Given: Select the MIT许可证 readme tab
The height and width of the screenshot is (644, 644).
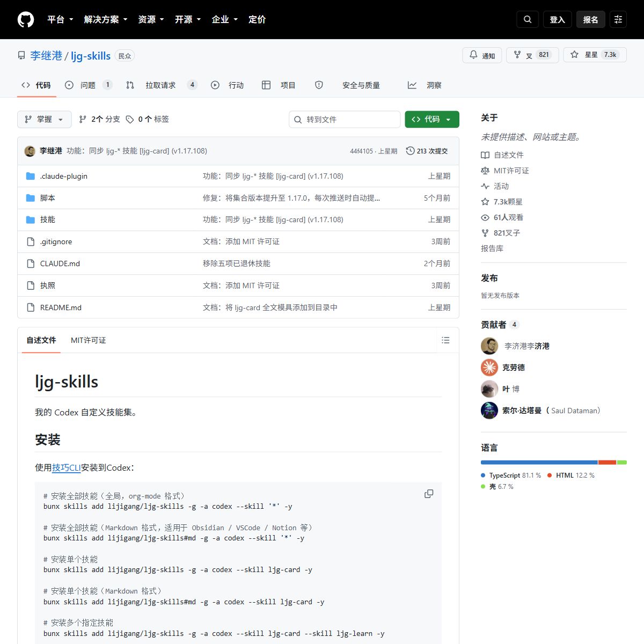Looking at the screenshot, I should (89, 340).
